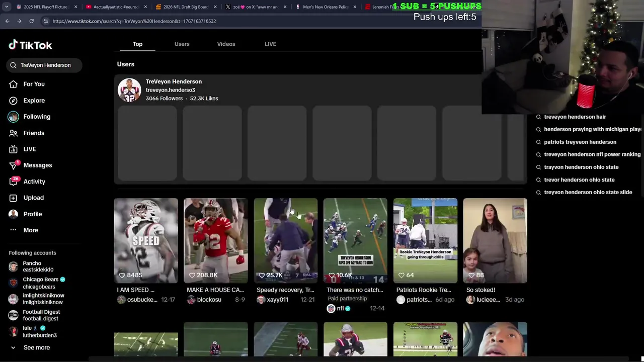
Task: Switch to the Users results tab
Action: pos(182,44)
